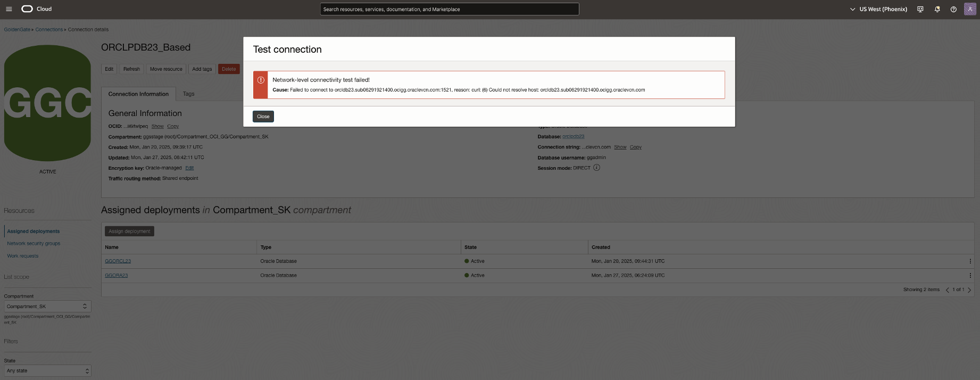
Task: Open the US West (Phoenix) region dropdown
Action: click(878, 9)
